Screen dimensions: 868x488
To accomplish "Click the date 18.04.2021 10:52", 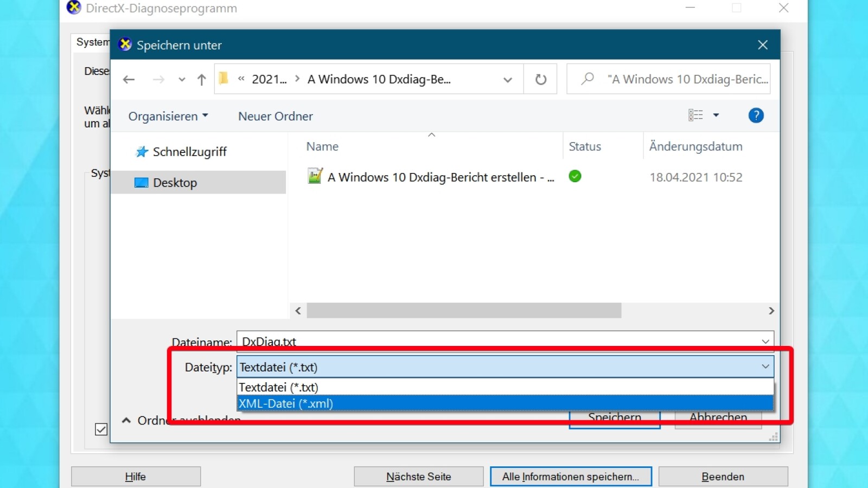I will [696, 177].
